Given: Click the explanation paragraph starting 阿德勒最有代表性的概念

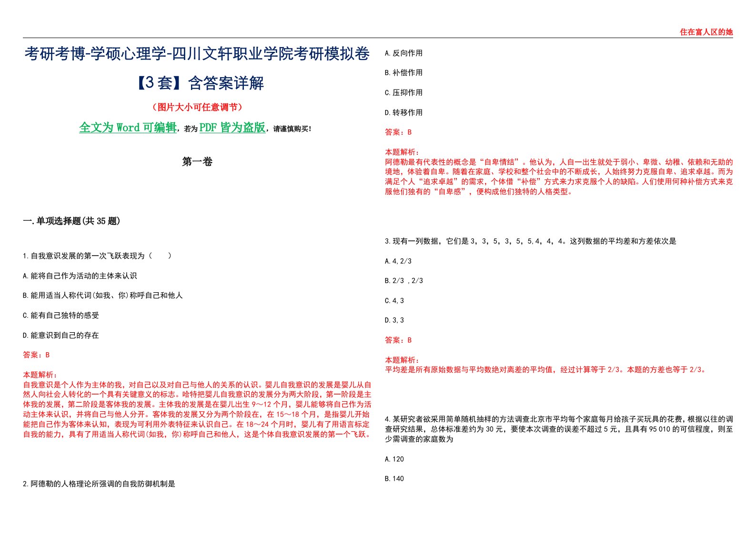Looking at the screenshot, I should click(559, 177).
